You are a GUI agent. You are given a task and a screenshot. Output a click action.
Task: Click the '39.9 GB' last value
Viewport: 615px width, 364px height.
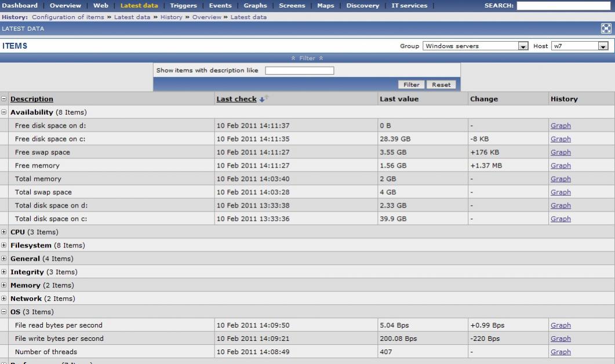(393, 219)
